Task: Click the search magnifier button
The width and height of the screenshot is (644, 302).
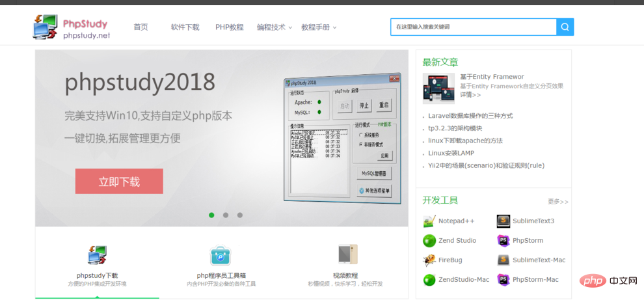Action: [565, 27]
